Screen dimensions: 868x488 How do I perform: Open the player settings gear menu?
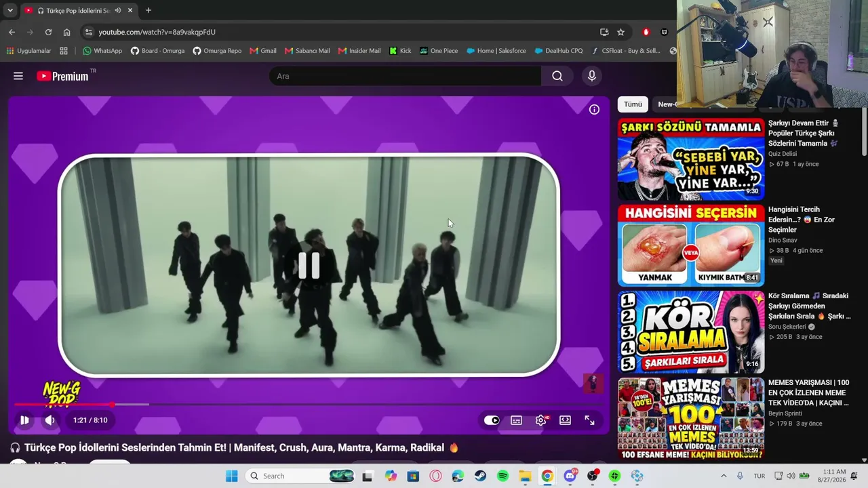[x=540, y=420]
